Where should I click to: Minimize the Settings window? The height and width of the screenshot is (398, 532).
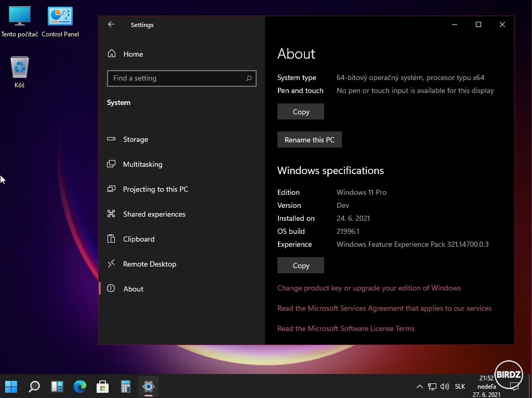(455, 24)
